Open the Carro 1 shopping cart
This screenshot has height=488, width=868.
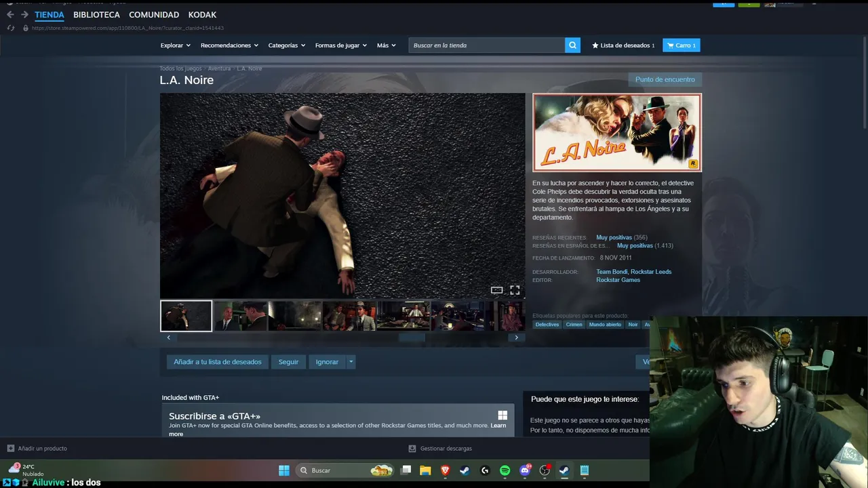682,45
